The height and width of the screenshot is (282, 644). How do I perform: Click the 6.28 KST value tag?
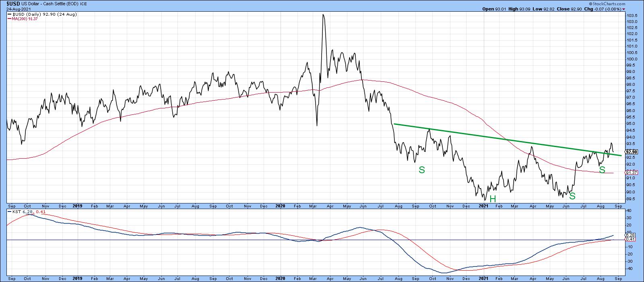coord(630,235)
